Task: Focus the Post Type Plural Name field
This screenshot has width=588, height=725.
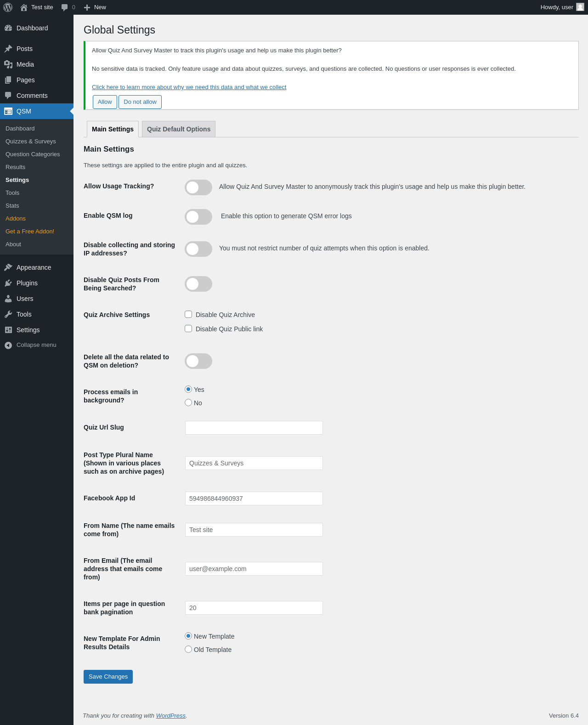Action: (254, 463)
